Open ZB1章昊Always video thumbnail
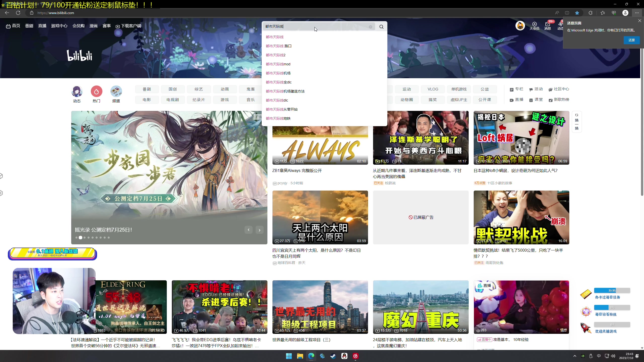This screenshot has width=644, height=362. pos(320,145)
